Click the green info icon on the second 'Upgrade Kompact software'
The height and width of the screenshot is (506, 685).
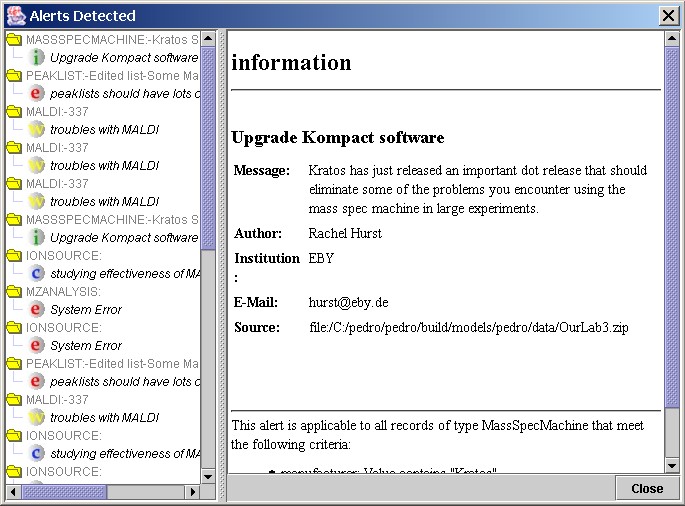tap(36, 237)
